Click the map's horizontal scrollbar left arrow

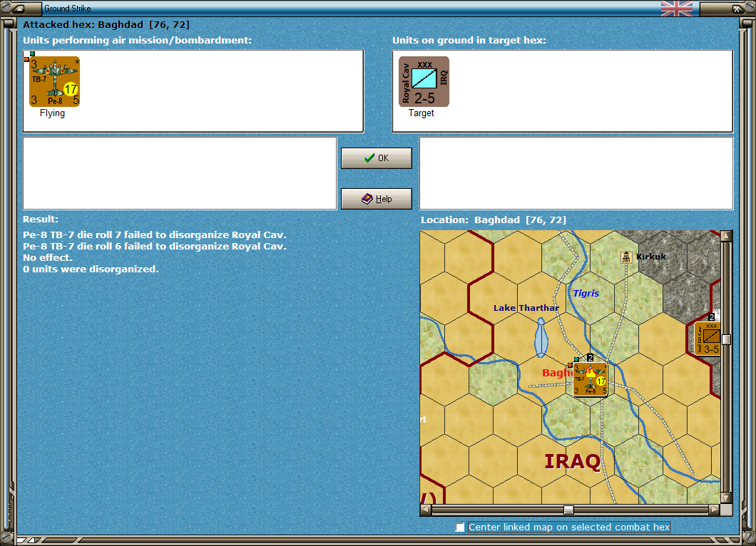click(x=426, y=510)
